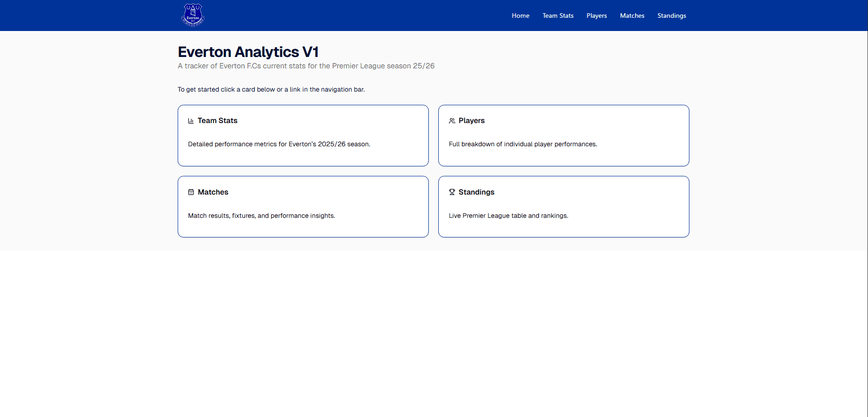This screenshot has width=868, height=417.
Task: Open the Team Stats card heading
Action: 217,121
